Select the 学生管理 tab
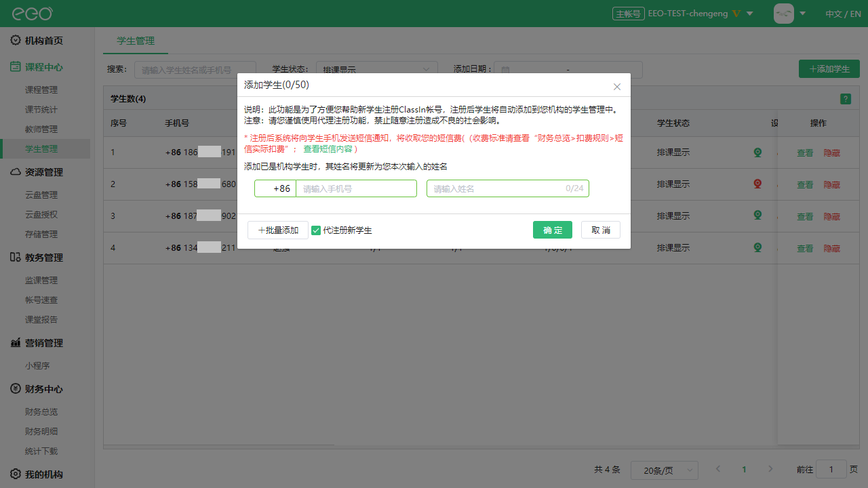 point(136,41)
